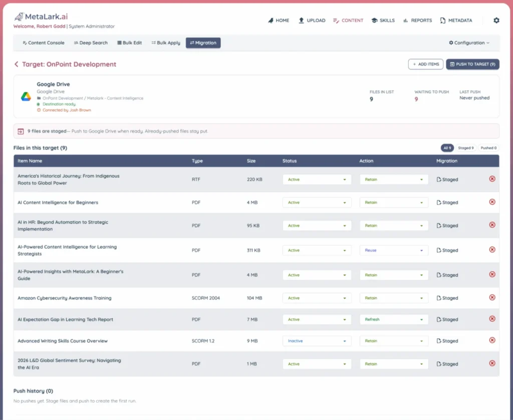
Task: Open the UPLOAD navigation item
Action: [x=312, y=20]
